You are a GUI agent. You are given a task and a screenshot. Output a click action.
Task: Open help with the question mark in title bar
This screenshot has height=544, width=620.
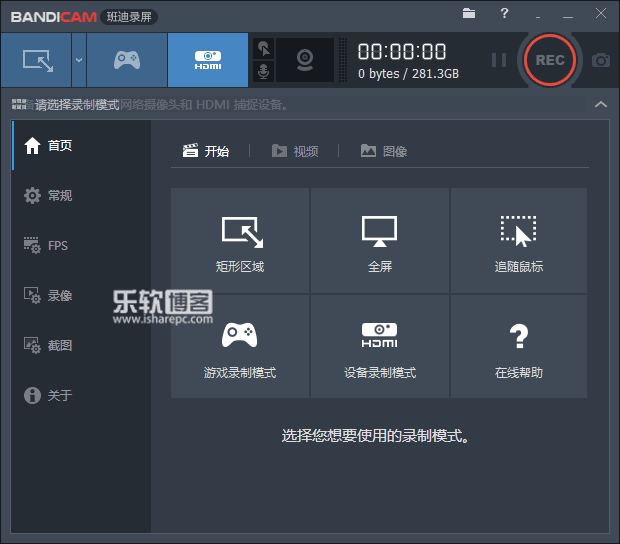(504, 13)
